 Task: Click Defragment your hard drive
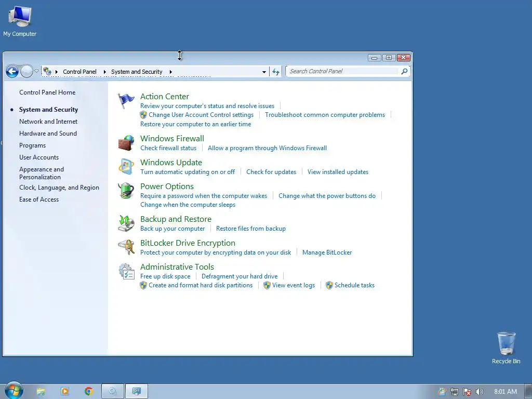point(239,276)
